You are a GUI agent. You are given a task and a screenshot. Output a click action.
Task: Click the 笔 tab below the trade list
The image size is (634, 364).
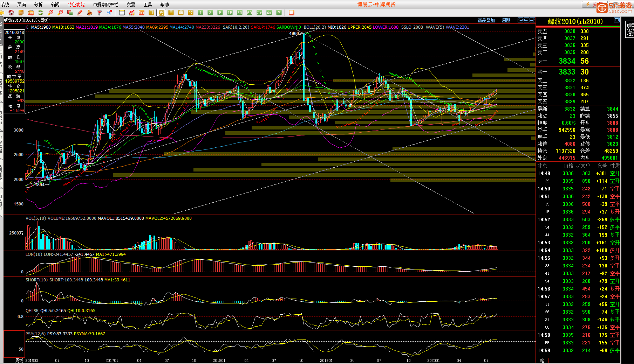542,360
